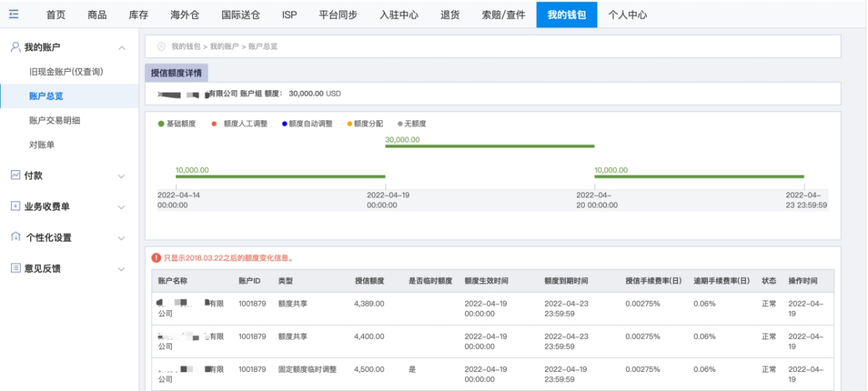Click the 4,500.00 credit amount cell
This screenshot has height=391, width=868.
point(368,369)
